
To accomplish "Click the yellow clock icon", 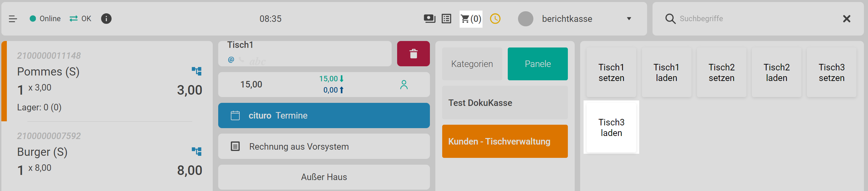I will coord(495,19).
